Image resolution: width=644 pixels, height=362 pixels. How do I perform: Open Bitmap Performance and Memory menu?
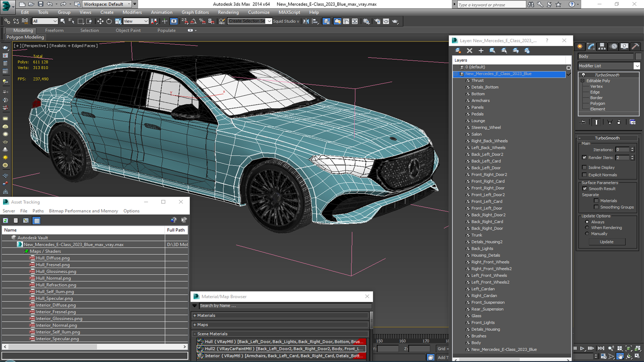coord(83,211)
